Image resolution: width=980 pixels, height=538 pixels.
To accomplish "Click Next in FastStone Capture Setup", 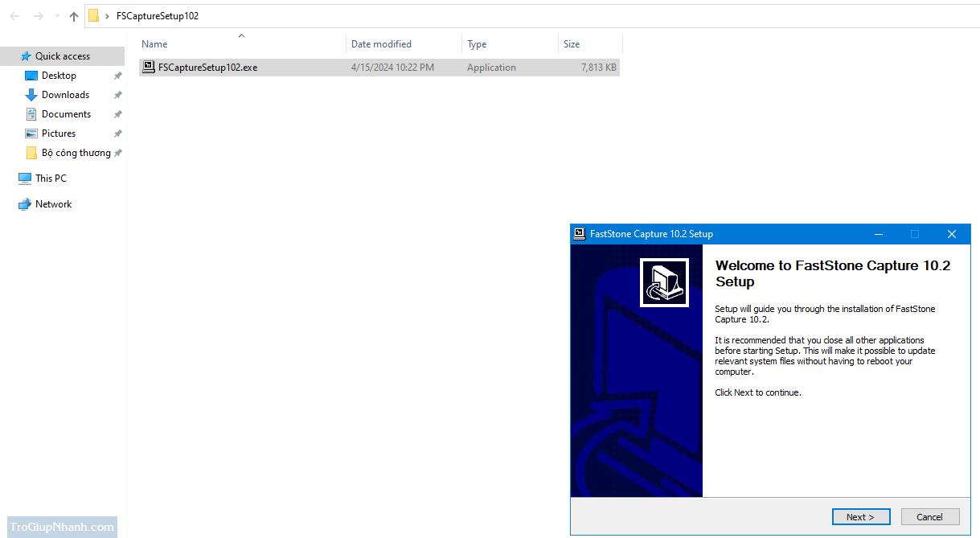I will (859, 517).
